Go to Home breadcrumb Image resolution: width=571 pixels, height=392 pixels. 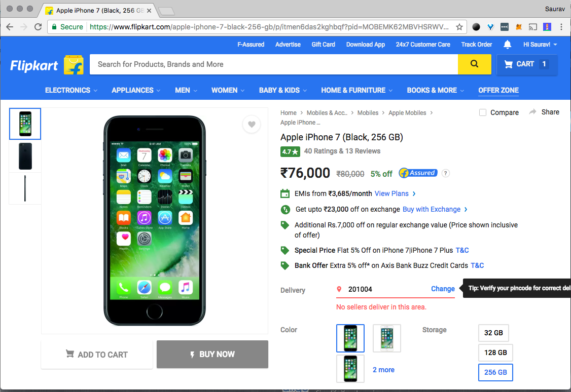(288, 113)
